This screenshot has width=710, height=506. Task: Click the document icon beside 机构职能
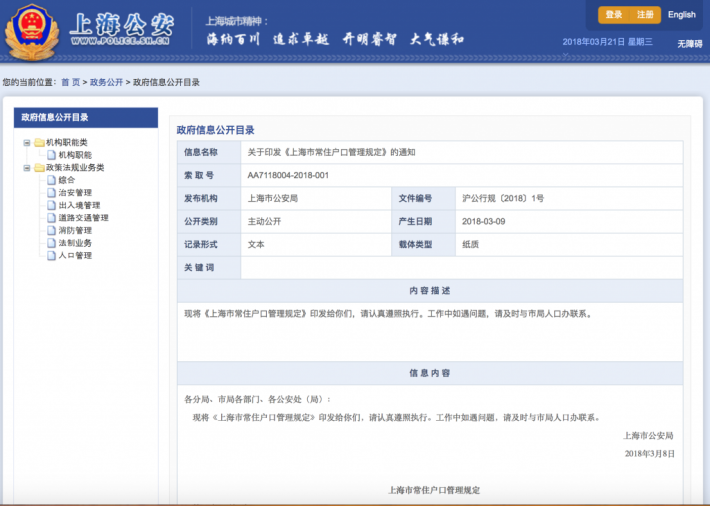51,155
